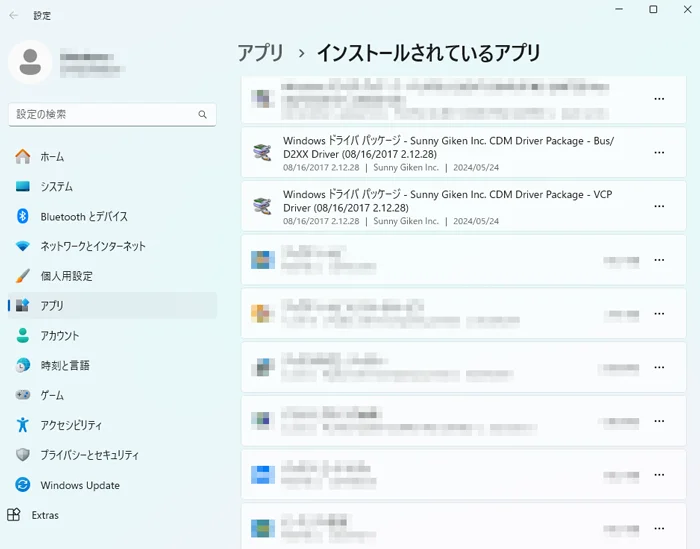
Task: Click the game controller icon
Action: 23,395
